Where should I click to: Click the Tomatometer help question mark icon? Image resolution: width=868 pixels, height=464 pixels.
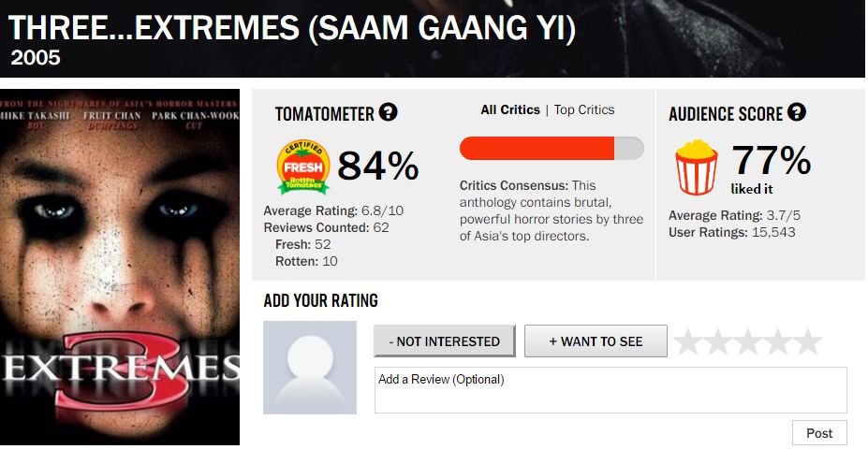[388, 112]
